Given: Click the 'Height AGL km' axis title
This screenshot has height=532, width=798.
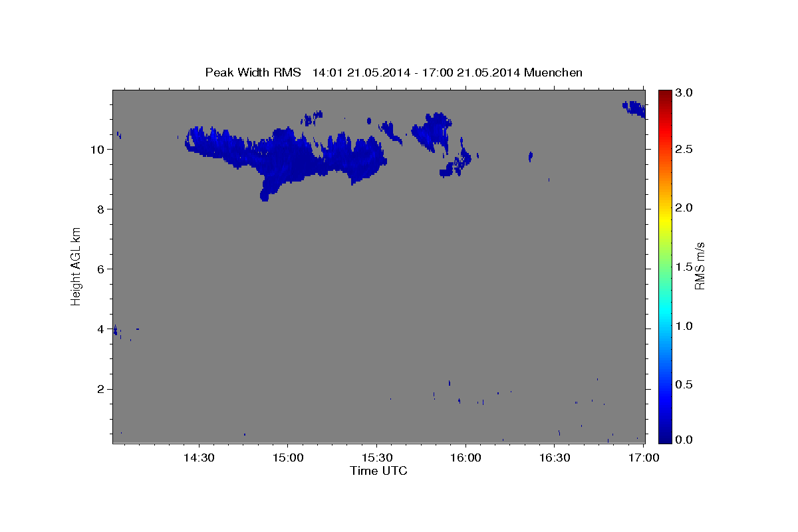Looking at the screenshot, I should coord(76,266).
